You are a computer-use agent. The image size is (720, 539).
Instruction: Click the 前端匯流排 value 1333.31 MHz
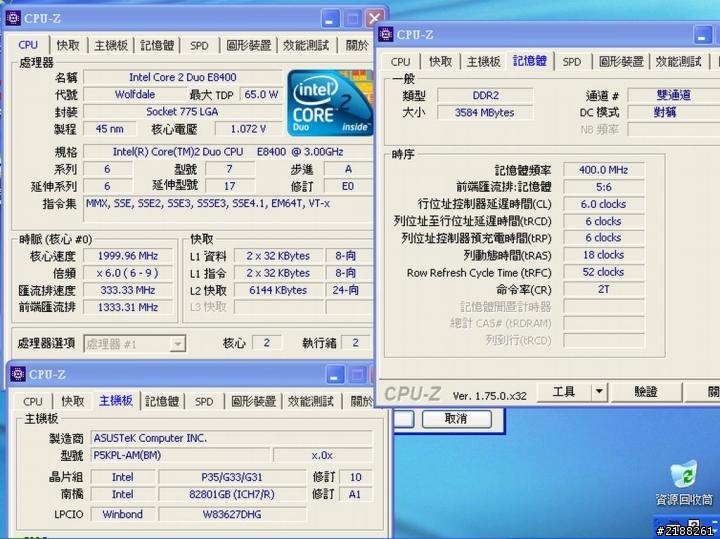point(128,307)
